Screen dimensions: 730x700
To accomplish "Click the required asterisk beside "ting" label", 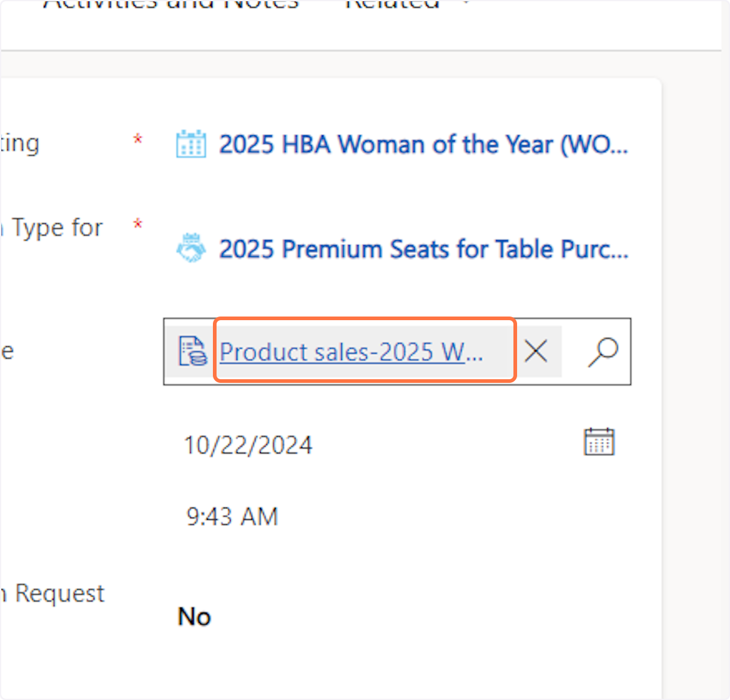I will [138, 139].
